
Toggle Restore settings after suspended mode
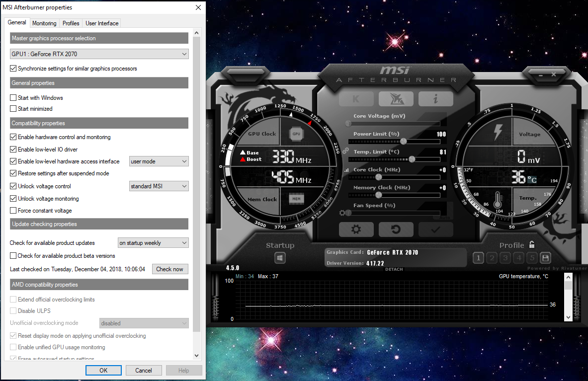pyautogui.click(x=13, y=173)
